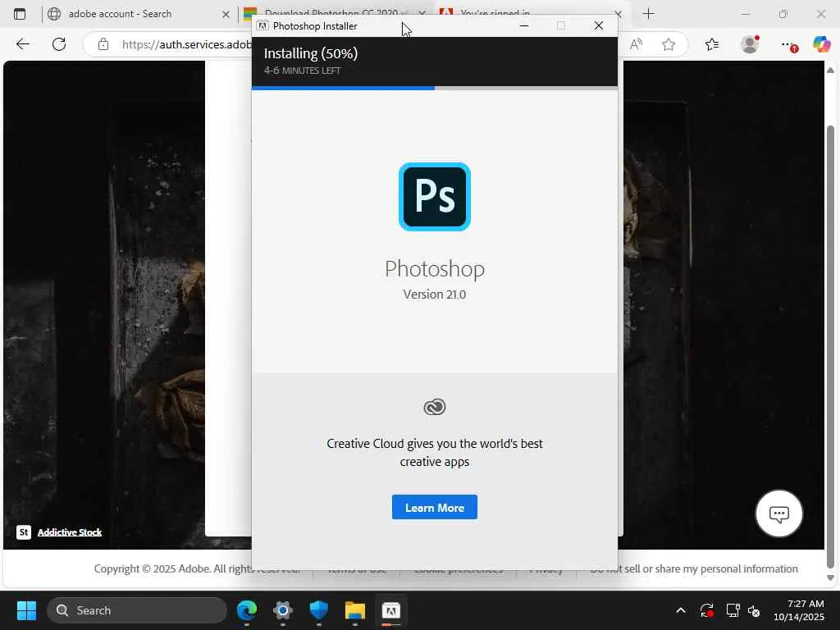The image size is (840, 630).
Task: Click the scrollbar down arrow
Action: coord(830,577)
